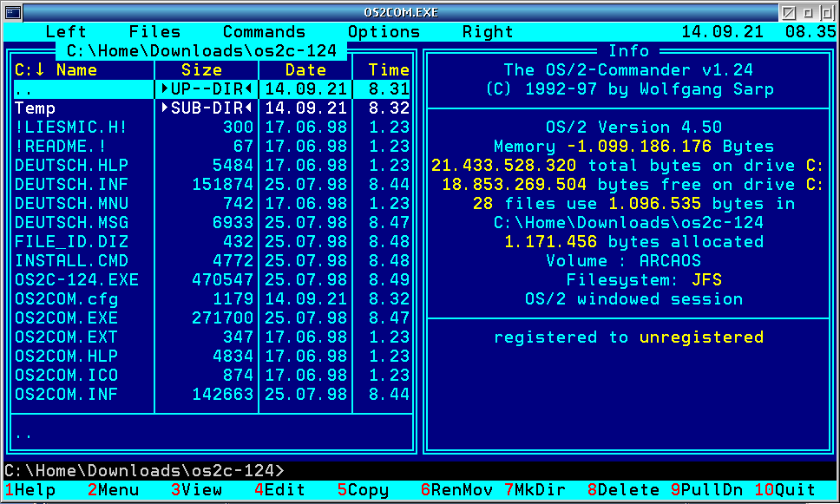Image resolution: width=840 pixels, height=504 pixels.
Task: Click the Name column header
Action: [76, 69]
